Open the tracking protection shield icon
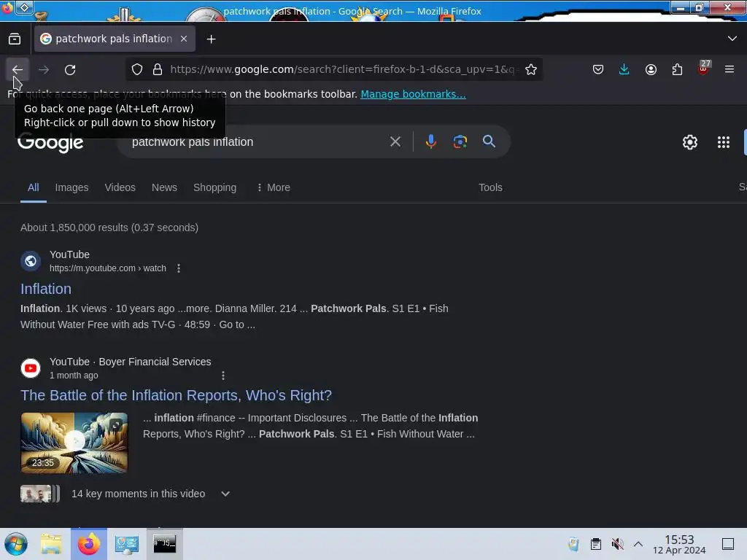The width and height of the screenshot is (747, 560). coord(137,69)
